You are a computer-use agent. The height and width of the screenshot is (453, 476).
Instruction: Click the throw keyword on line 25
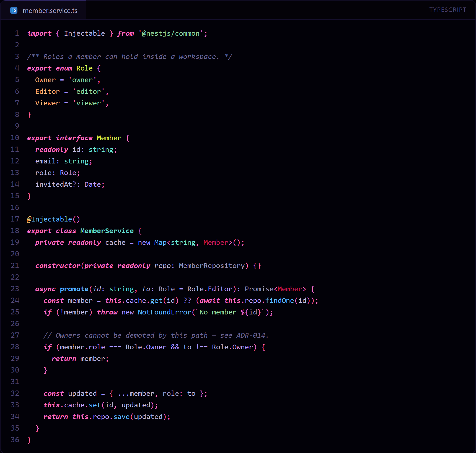(107, 312)
